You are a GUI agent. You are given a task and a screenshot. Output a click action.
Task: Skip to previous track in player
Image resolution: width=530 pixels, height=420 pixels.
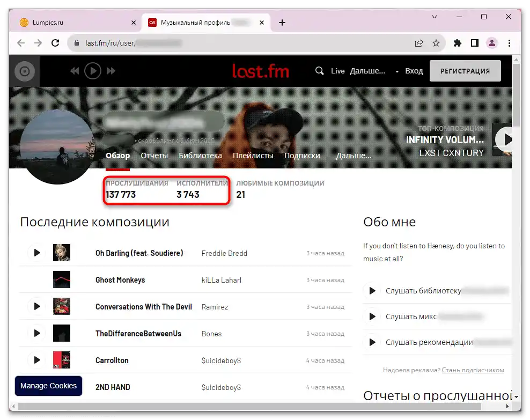(75, 71)
